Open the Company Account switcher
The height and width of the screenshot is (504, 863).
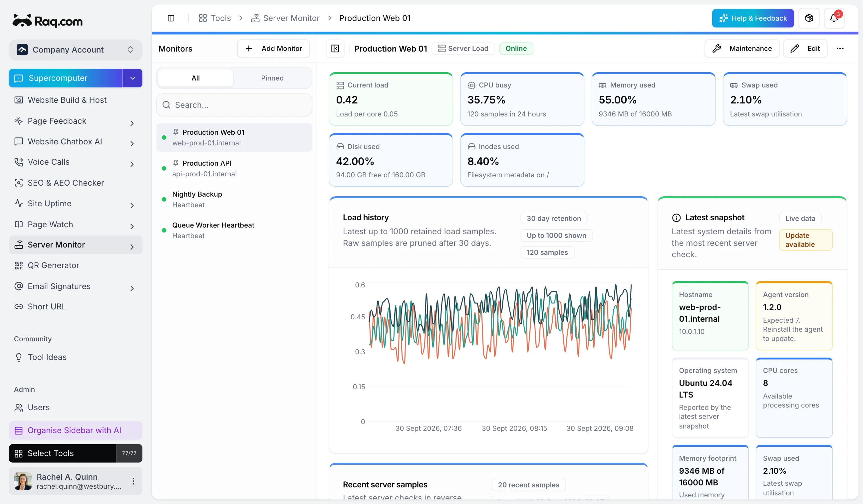tap(75, 50)
